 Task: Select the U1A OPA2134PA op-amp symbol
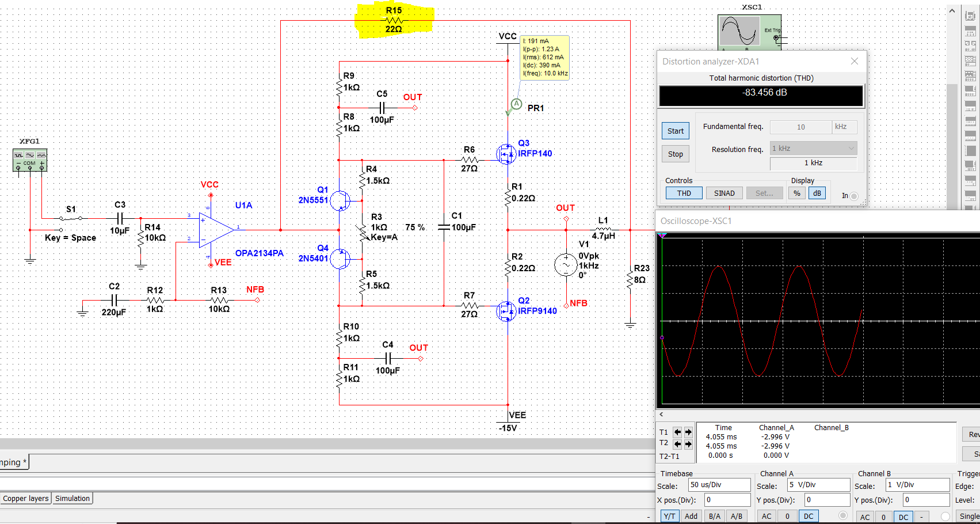point(216,230)
